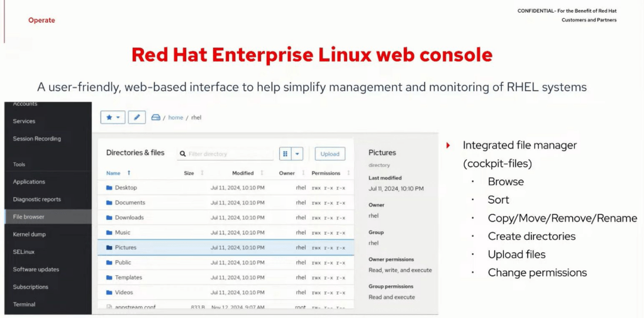Select the Public folder name

pos(123,263)
